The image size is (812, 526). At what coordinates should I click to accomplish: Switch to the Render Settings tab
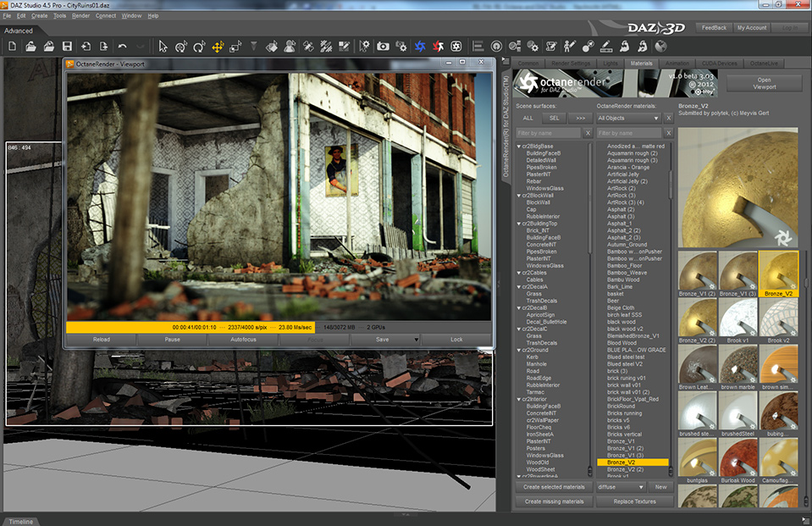[x=571, y=63]
